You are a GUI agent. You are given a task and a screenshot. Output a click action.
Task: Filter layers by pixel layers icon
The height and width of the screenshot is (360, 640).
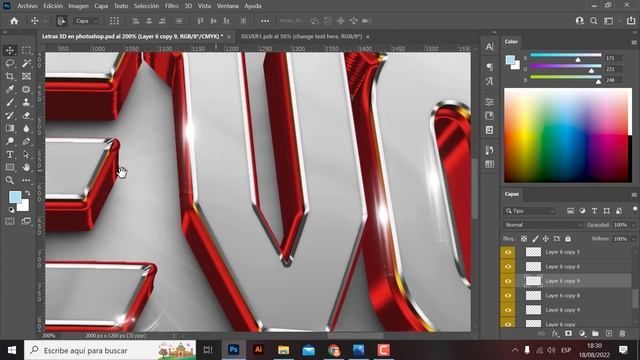tap(570, 211)
